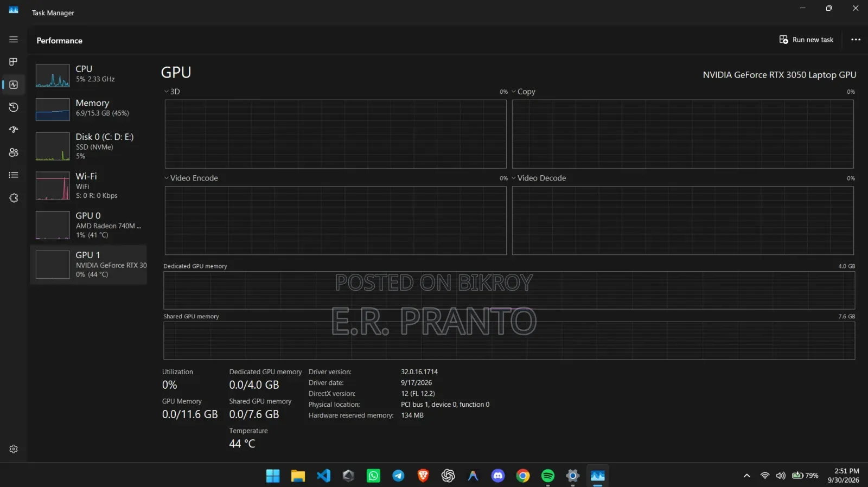
Task: Open the 3D engine graph dropdown
Action: click(x=172, y=92)
